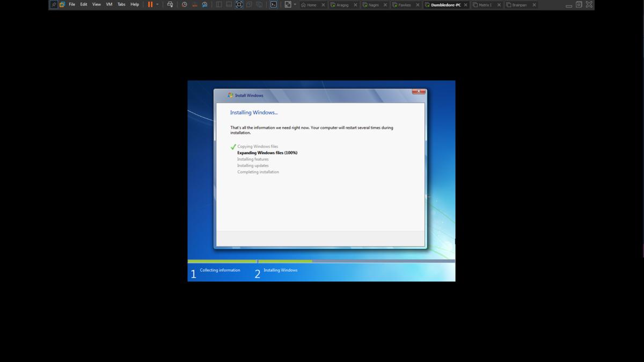Click 'Completing installation' step text
Screen dimensions: 644x362
258,172
